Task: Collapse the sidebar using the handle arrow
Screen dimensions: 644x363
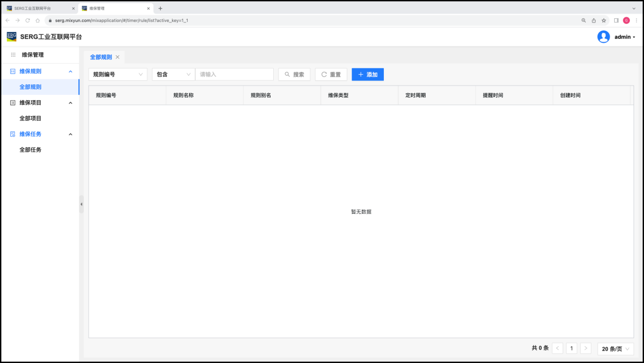Action: click(x=81, y=204)
